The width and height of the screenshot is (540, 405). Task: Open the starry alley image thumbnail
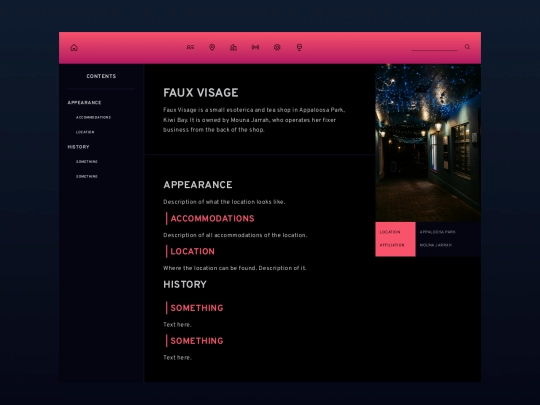click(428, 143)
